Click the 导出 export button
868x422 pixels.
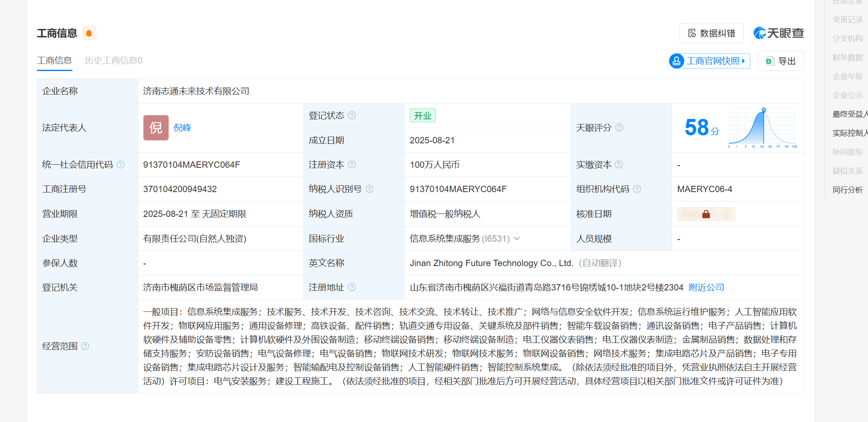coord(781,61)
